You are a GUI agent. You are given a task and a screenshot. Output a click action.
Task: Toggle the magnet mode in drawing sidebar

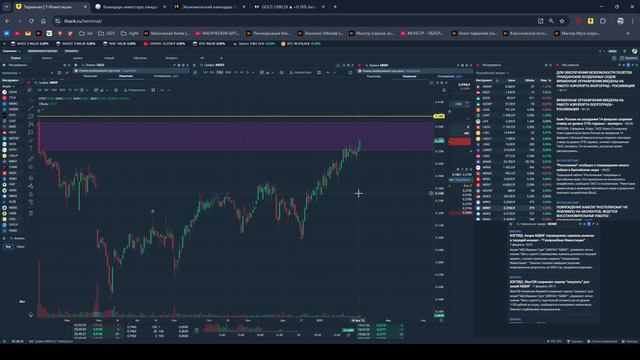tap(31, 178)
